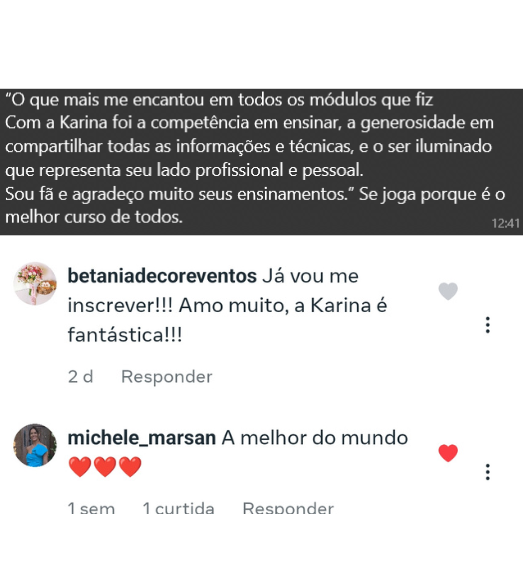View likes on '1 curtida' label

[x=179, y=508]
